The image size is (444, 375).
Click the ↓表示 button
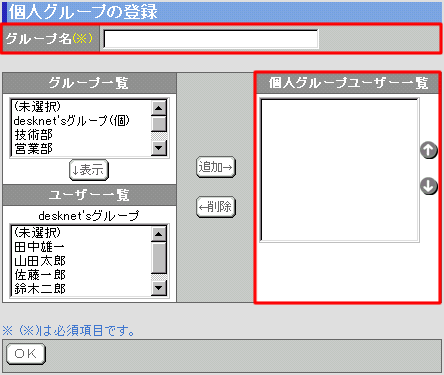89,170
